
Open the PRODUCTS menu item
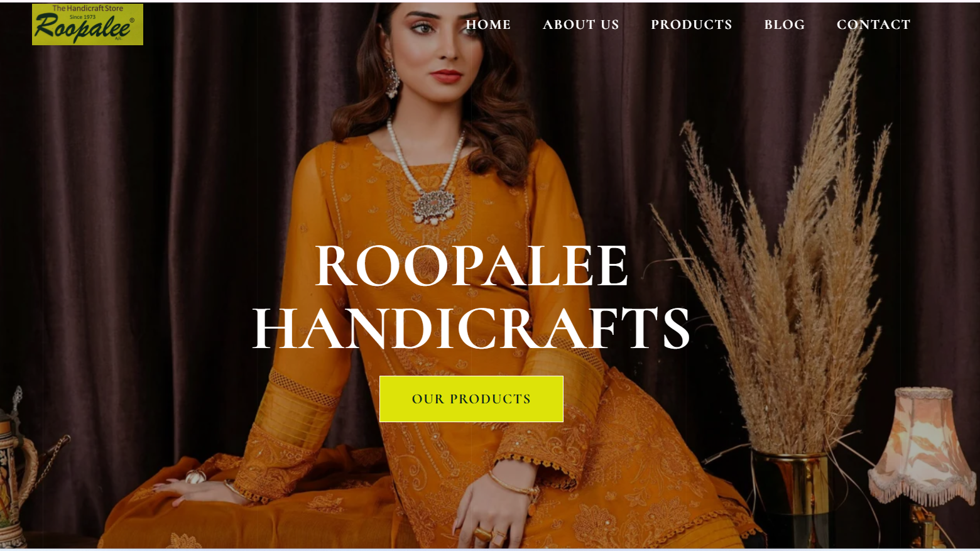click(691, 25)
